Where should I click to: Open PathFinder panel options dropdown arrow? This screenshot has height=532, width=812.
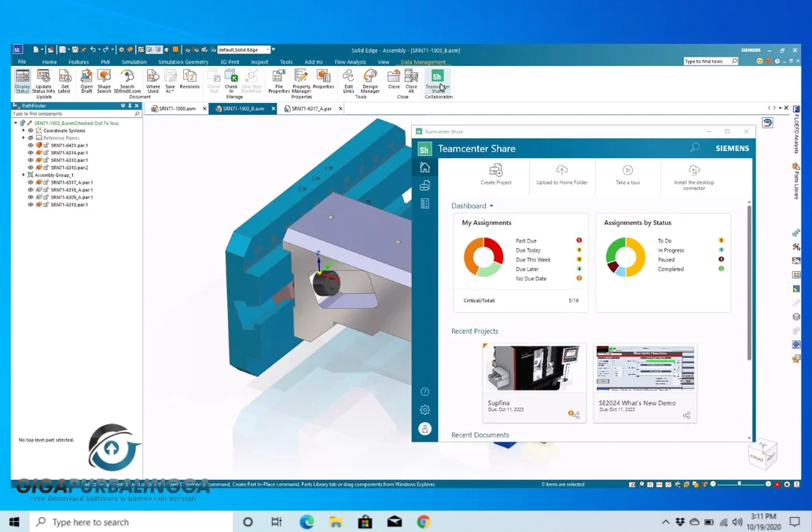(x=123, y=105)
